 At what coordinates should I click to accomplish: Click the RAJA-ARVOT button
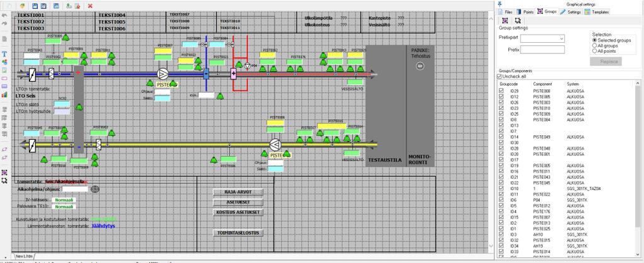[238, 192]
